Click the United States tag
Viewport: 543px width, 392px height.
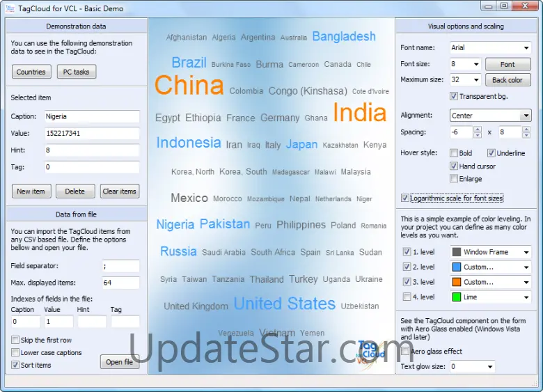pos(285,304)
